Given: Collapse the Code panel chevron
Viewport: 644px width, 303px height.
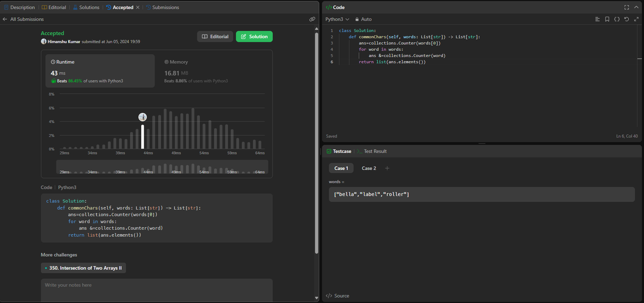Looking at the screenshot, I should (x=636, y=8).
